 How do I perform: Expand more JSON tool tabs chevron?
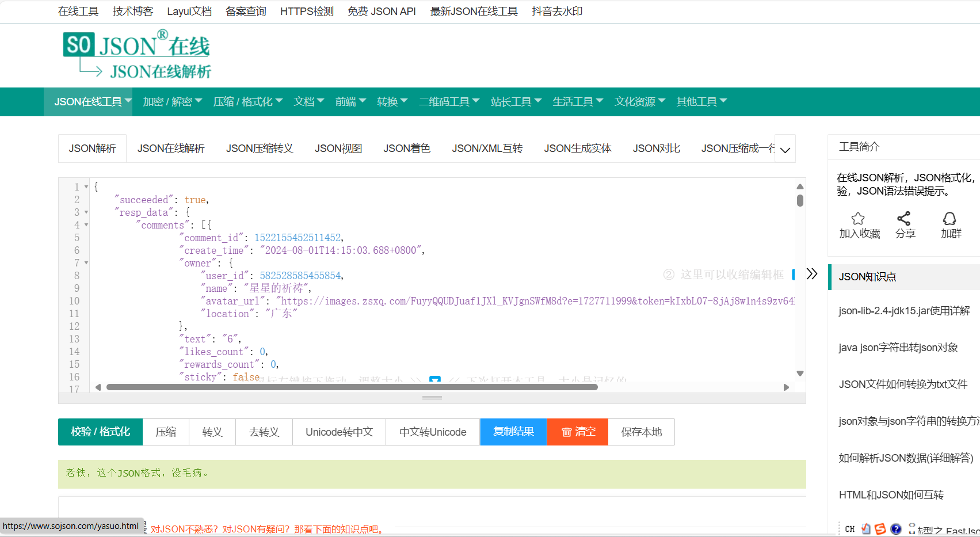click(785, 149)
